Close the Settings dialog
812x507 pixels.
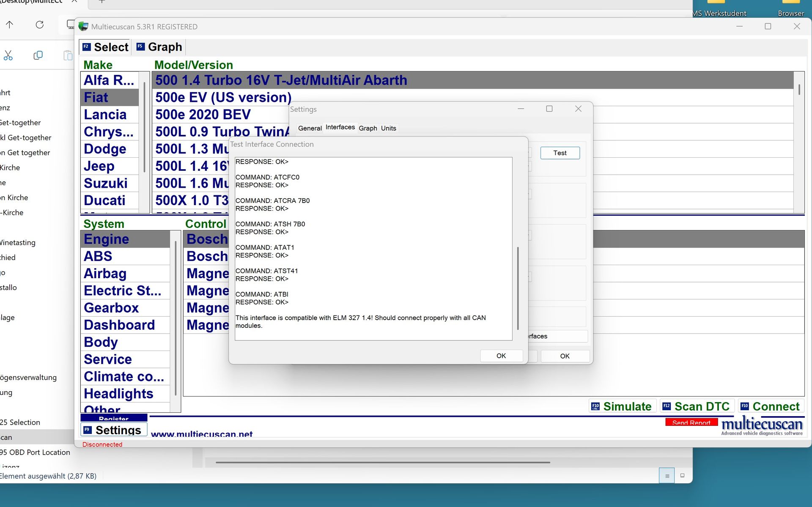(578, 109)
